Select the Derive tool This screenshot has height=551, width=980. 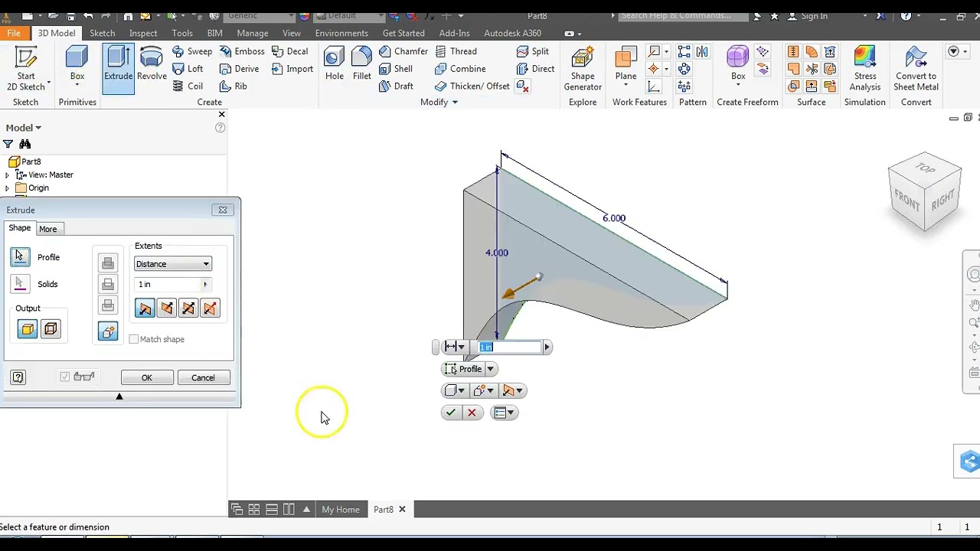pos(239,69)
